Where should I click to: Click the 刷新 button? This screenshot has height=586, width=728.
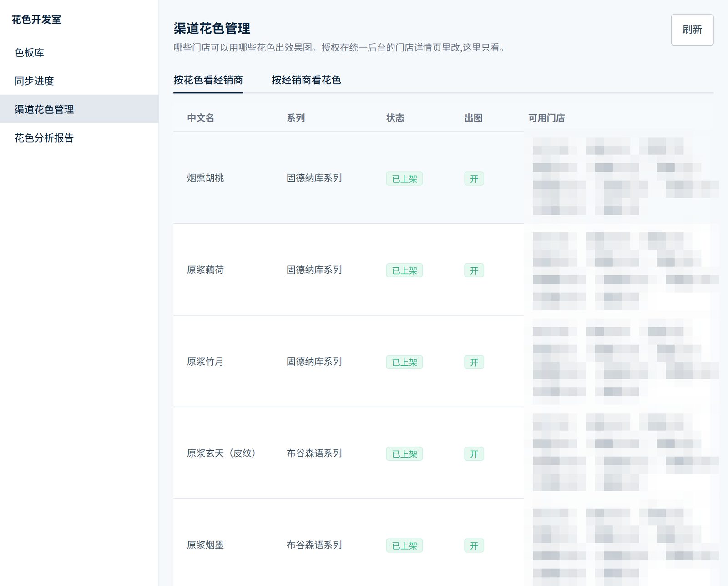click(x=692, y=30)
